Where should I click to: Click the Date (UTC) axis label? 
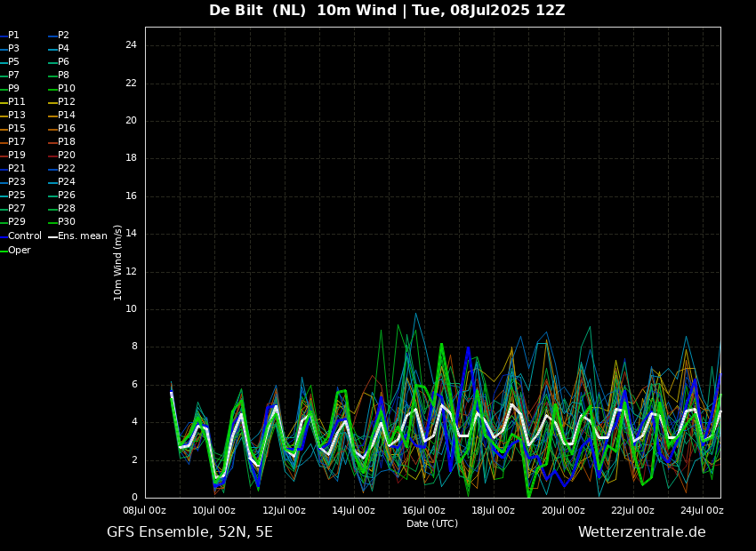(432, 523)
